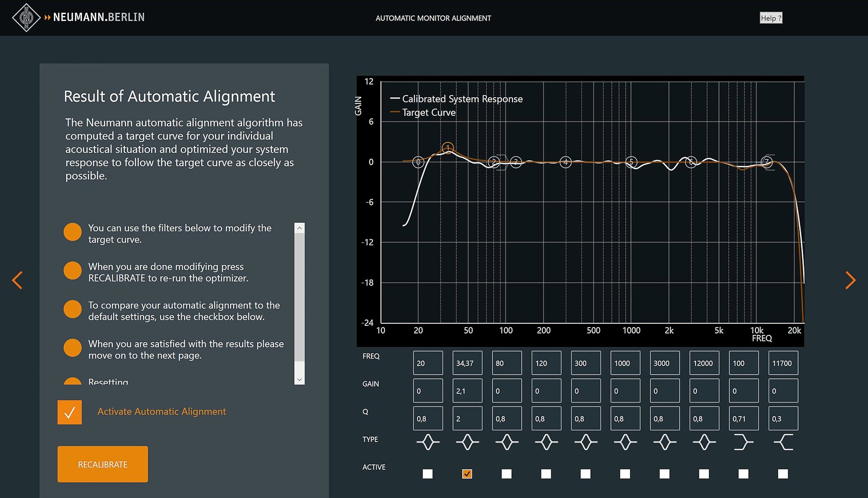The height and width of the screenshot is (498, 868).
Task: Click the Q field showing 0,71
Action: [x=744, y=418]
